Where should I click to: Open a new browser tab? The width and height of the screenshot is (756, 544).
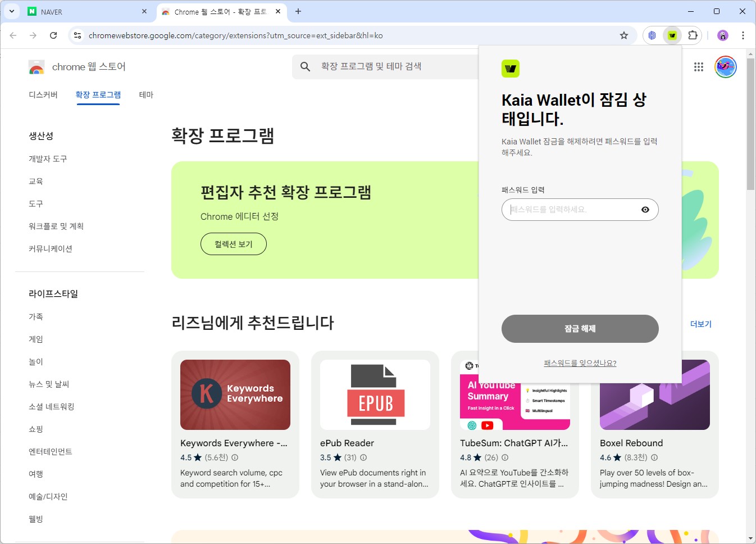[298, 11]
